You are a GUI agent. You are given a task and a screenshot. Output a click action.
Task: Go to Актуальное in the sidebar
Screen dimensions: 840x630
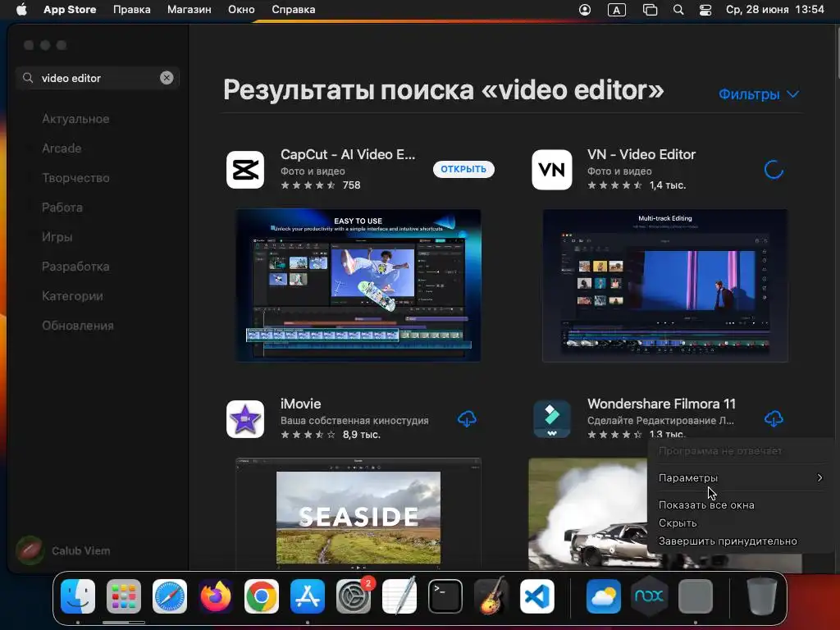click(x=75, y=119)
